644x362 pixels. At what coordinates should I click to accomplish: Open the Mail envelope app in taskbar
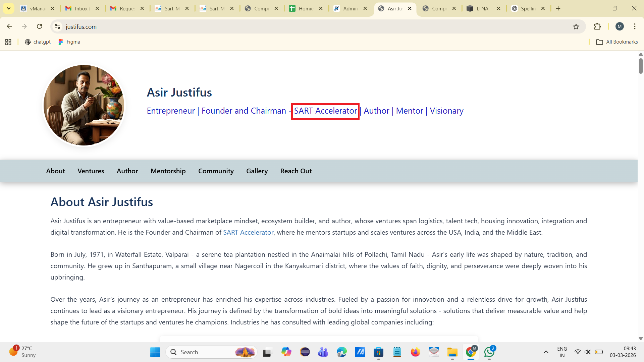click(434, 352)
